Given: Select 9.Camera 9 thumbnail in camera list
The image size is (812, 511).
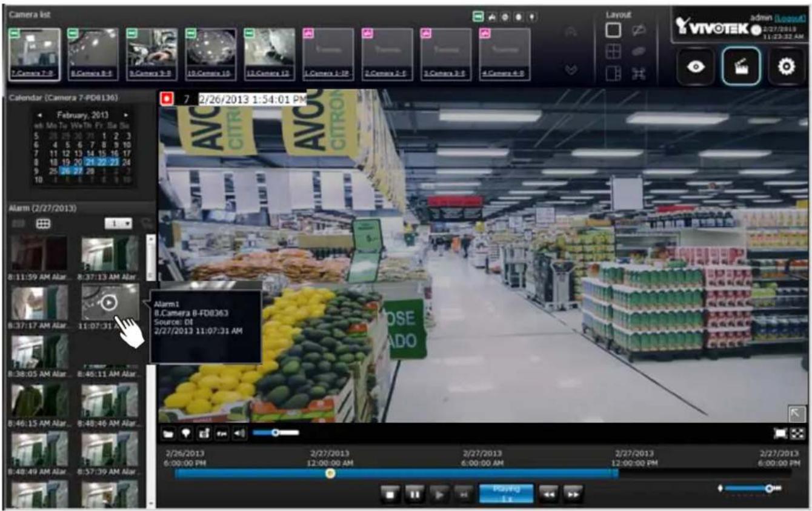Looking at the screenshot, I should pyautogui.click(x=152, y=55).
